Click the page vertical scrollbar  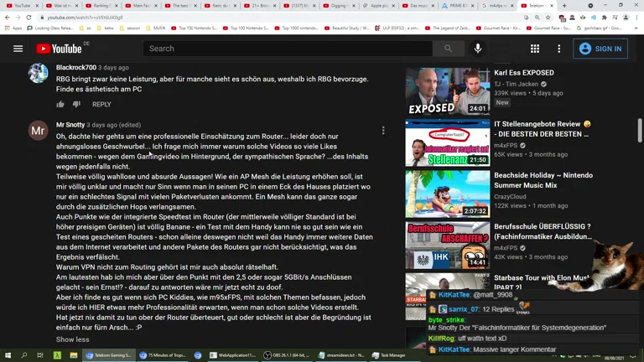(640, 131)
